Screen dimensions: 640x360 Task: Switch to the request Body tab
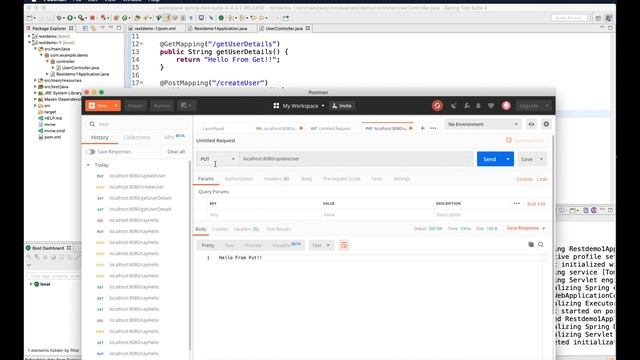[307, 179]
